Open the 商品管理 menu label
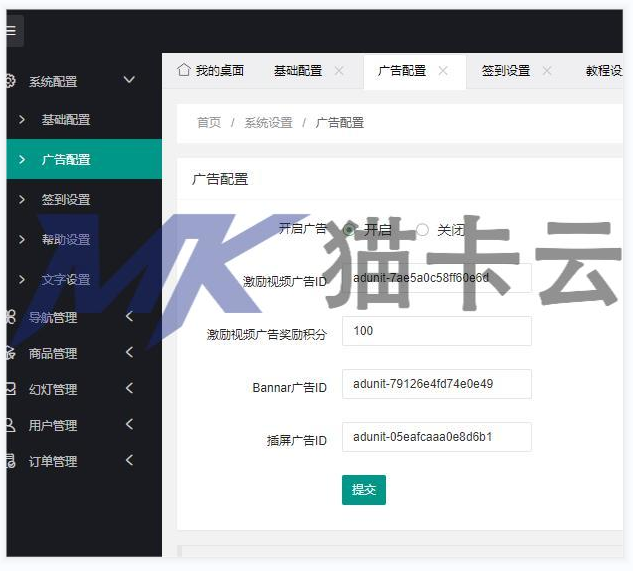 (x=53, y=353)
